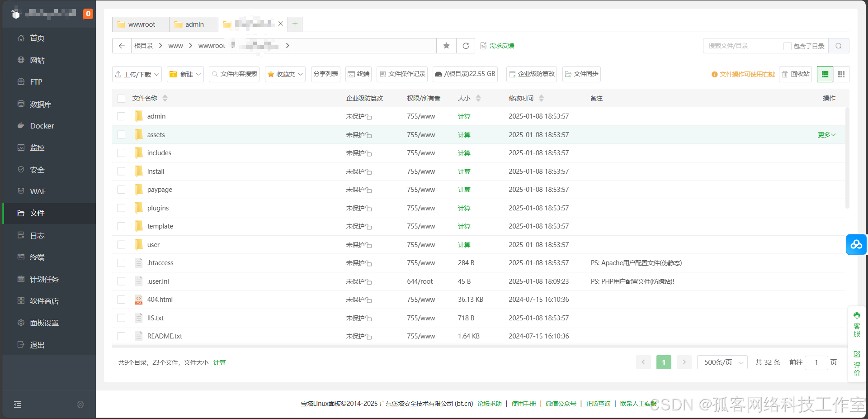Image resolution: width=868 pixels, height=419 pixels.
Task: Open the FTP sidebar item
Action: click(x=49, y=82)
